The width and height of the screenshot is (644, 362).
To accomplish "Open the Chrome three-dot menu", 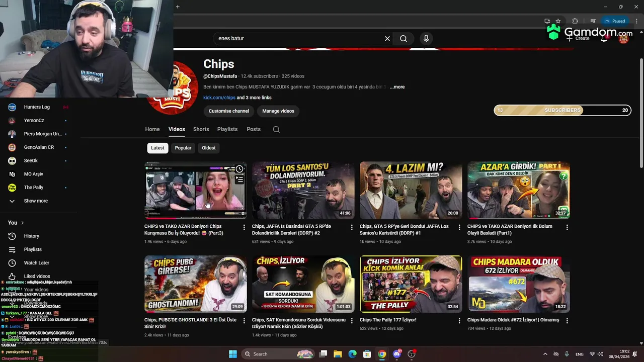I will click(x=636, y=21).
